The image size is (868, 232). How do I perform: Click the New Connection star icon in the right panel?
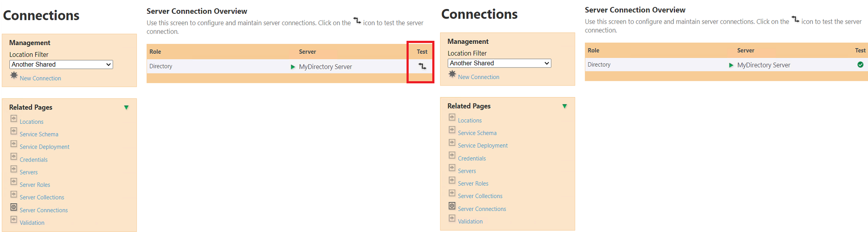click(x=452, y=74)
